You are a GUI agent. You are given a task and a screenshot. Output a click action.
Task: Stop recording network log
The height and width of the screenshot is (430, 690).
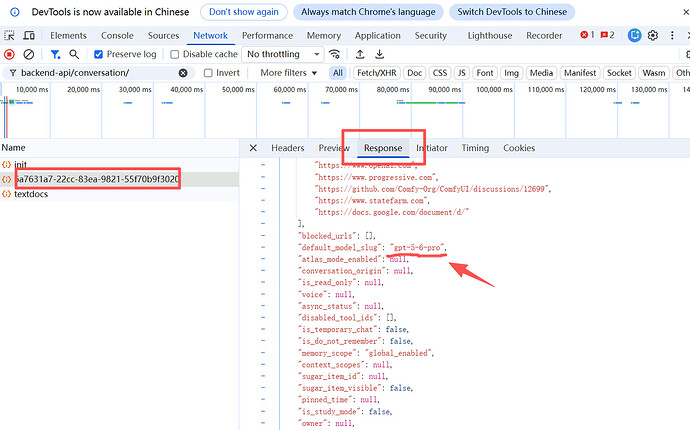tap(9, 54)
